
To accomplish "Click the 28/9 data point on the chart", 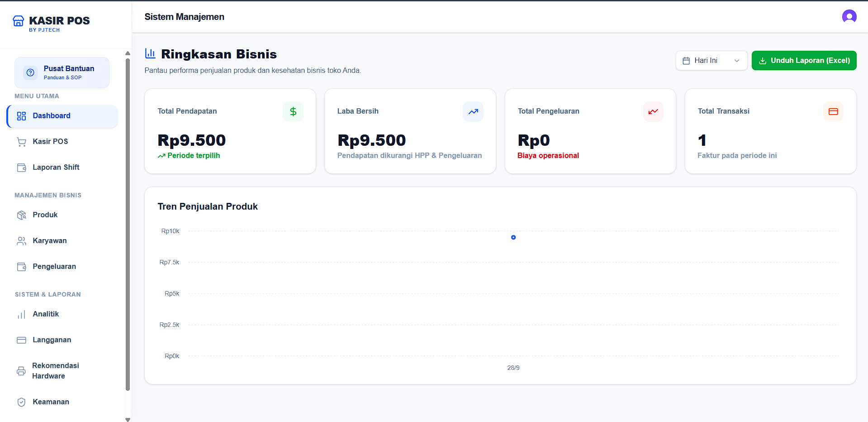I will click(513, 237).
